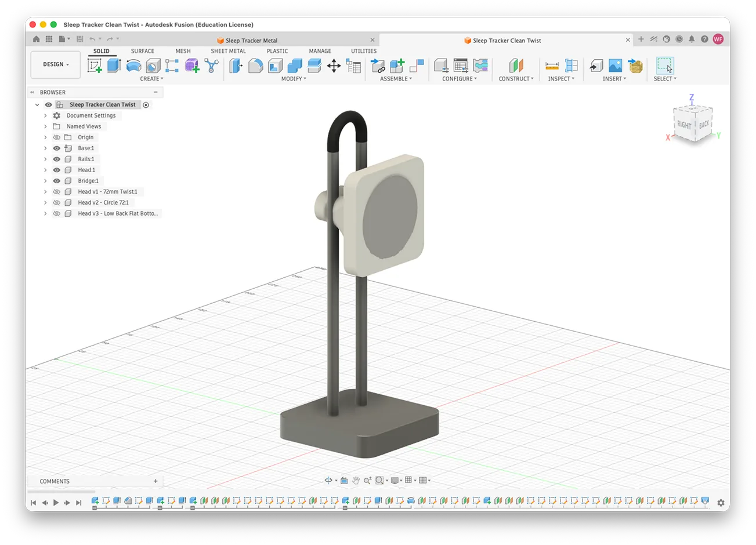Jump to the timeline beginning

coord(33,503)
